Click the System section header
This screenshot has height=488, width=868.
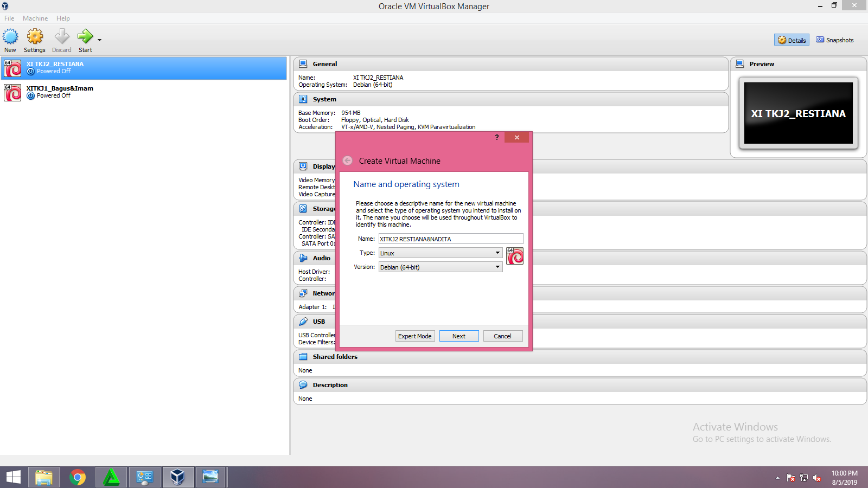510,99
